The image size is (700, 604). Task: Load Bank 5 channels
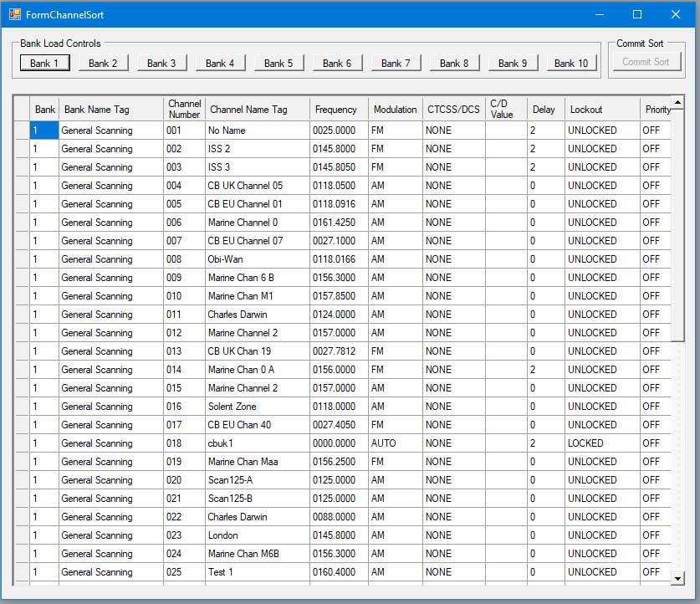click(278, 63)
